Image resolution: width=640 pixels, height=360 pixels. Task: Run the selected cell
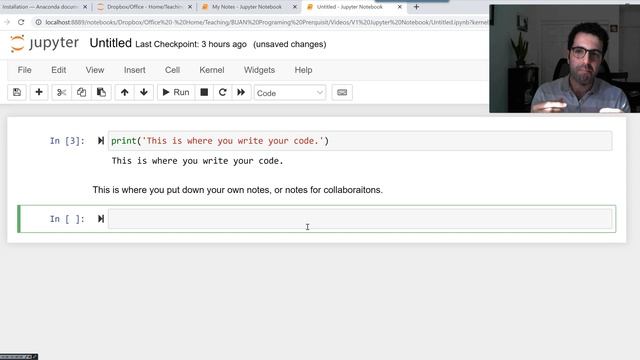(176, 92)
